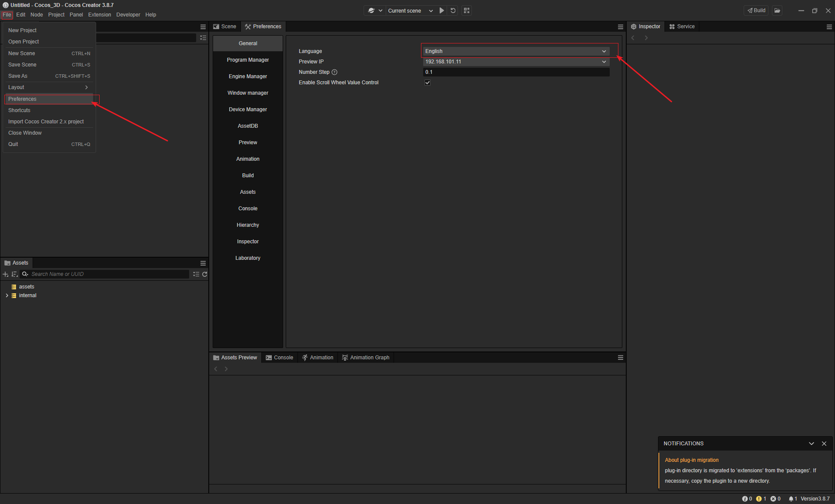Go back in the Inspector history
835x504 pixels.
[x=633, y=38]
